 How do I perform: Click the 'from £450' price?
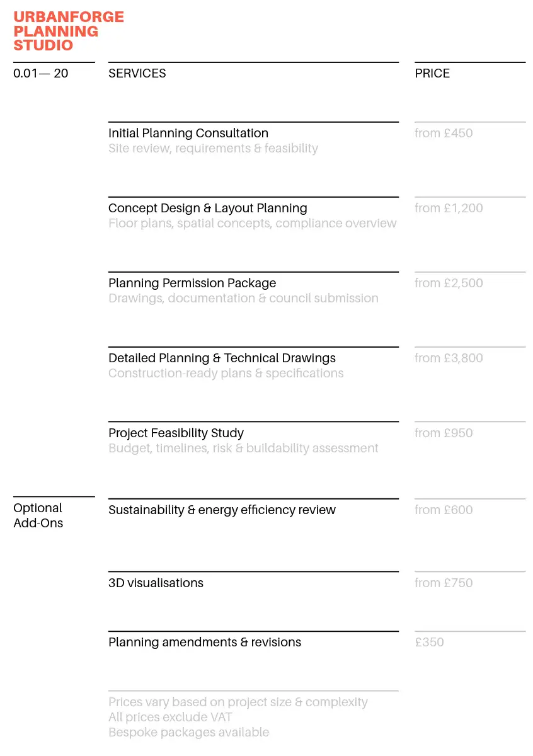[x=444, y=134]
